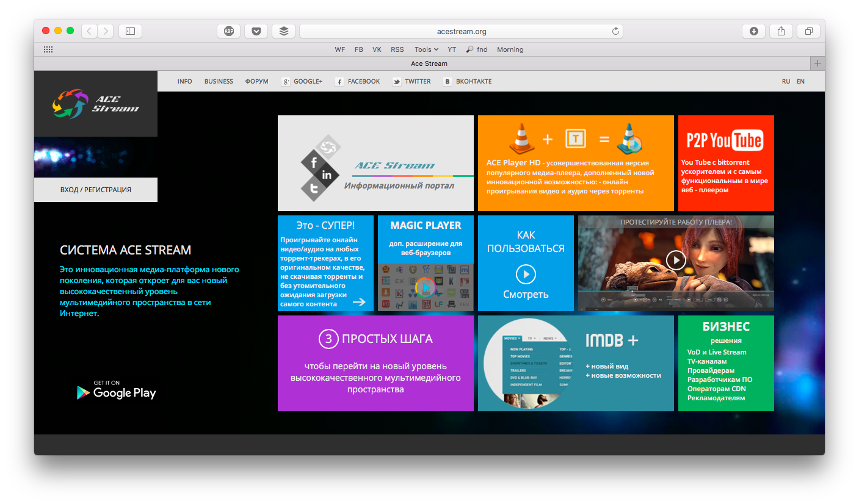Screen dimensions: 859x504
Task: Click the Pocket extension icon
Action: point(256,31)
